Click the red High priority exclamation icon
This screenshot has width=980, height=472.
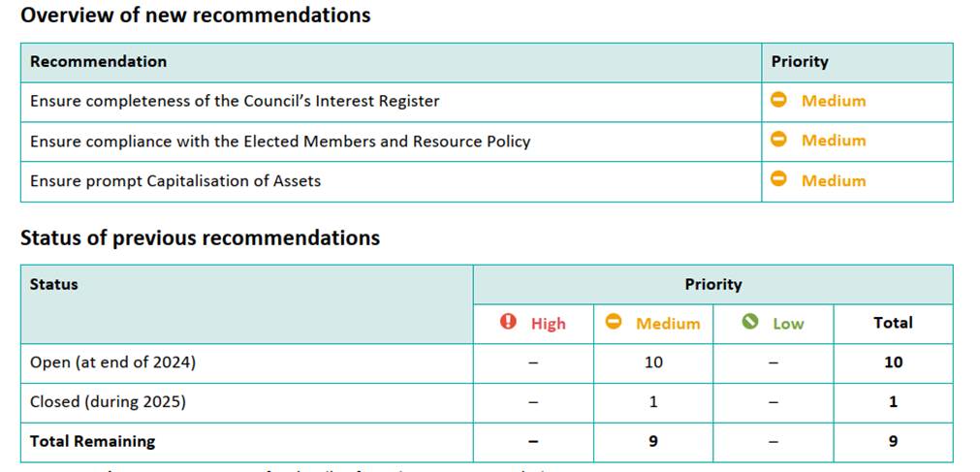click(508, 322)
